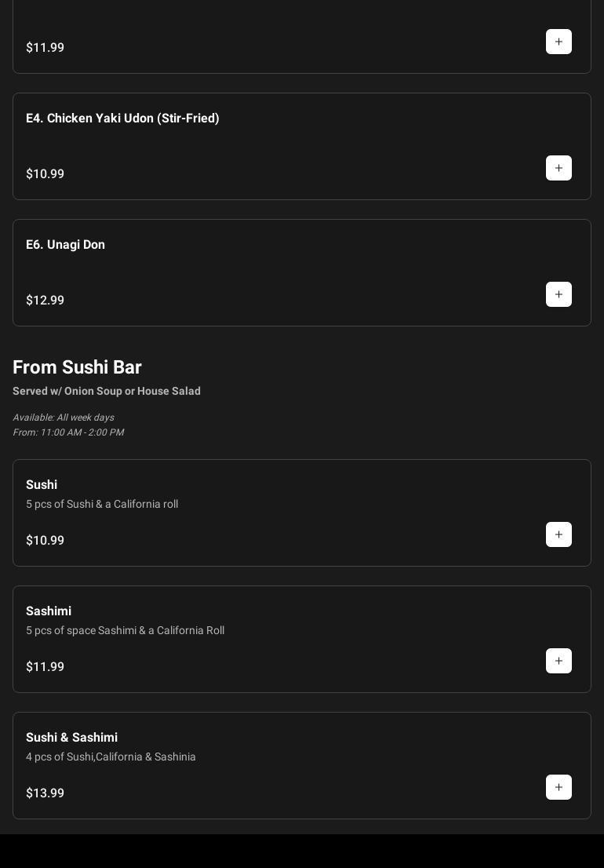Add E4. Chicken Yaki Udon with plus button
The image size is (604, 868).
[559, 168]
